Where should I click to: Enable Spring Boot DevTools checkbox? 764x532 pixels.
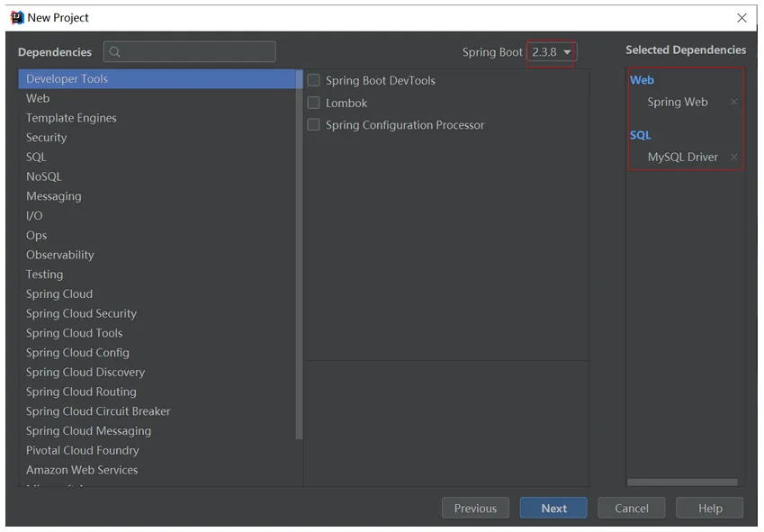[314, 80]
